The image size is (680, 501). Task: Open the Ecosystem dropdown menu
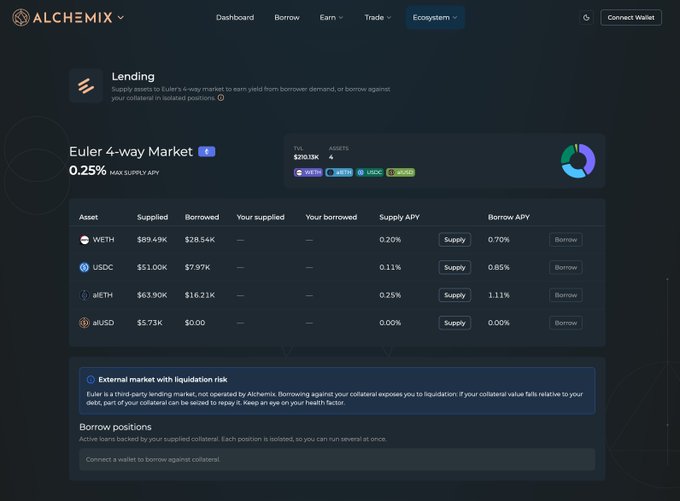click(x=435, y=17)
